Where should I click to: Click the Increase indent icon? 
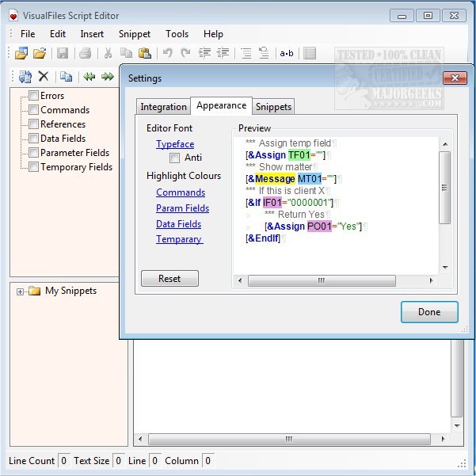coord(204,53)
